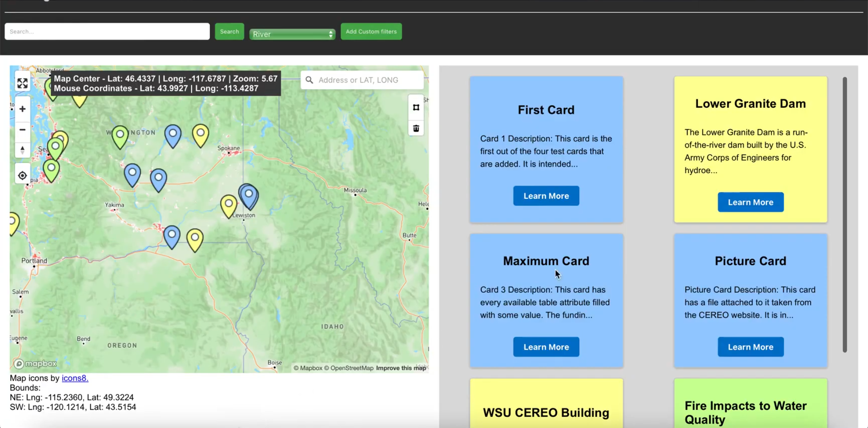Click the Search button
868x428 pixels.
click(x=229, y=31)
